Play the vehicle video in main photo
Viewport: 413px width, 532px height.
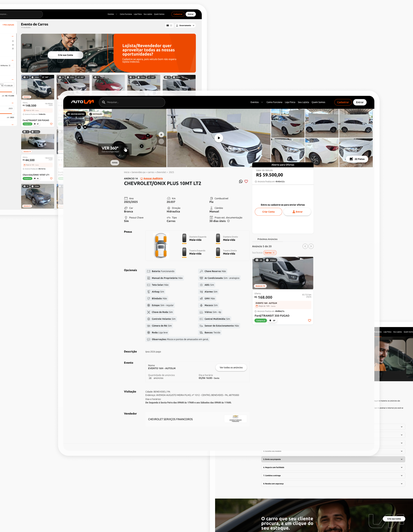(219, 138)
